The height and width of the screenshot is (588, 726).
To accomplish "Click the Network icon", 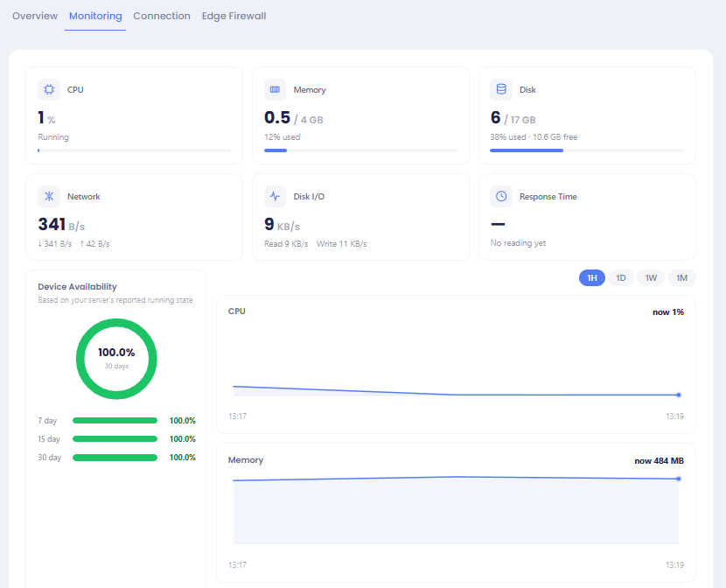I will pos(49,196).
